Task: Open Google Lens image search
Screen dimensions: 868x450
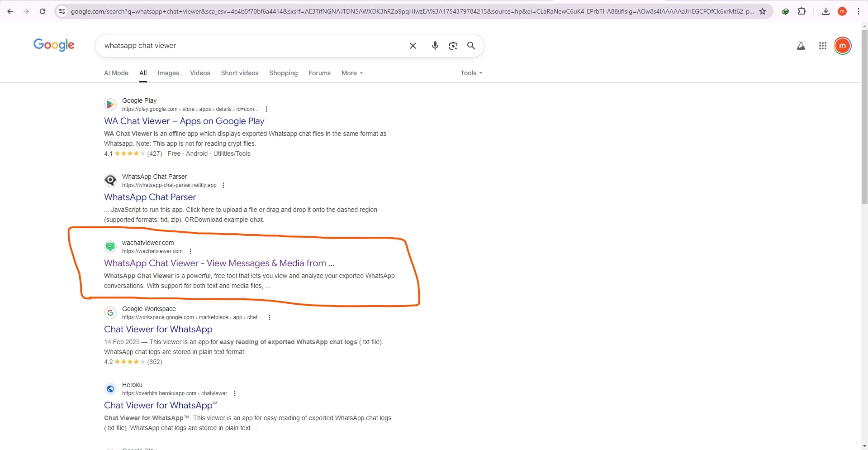Action: pos(453,46)
